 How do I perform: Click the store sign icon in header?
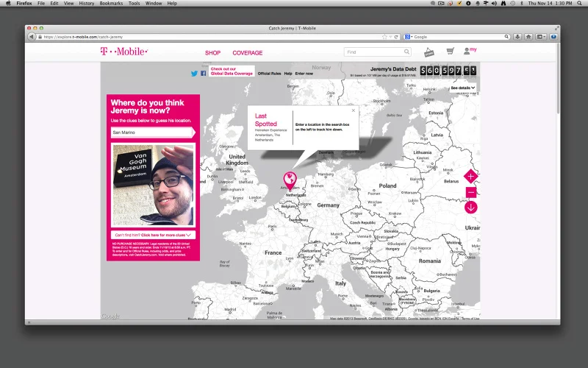click(x=429, y=52)
